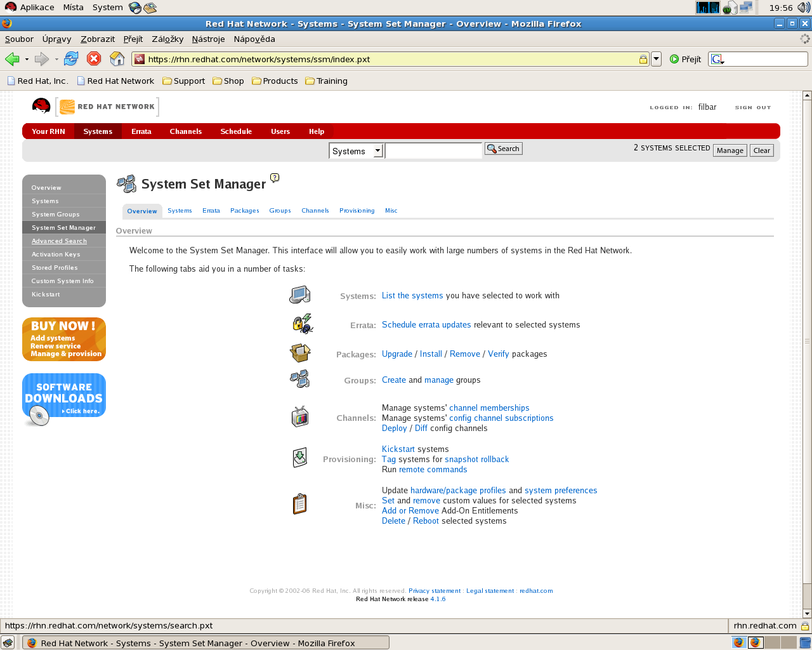This screenshot has width=812, height=650.
Task: Click the Firefox throbber activity icon
Action: [x=805, y=39]
